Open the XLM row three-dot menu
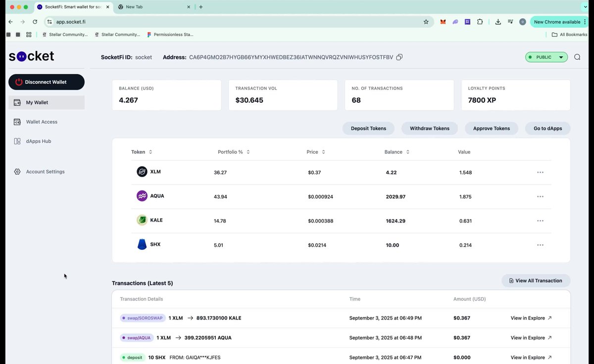 click(x=540, y=172)
